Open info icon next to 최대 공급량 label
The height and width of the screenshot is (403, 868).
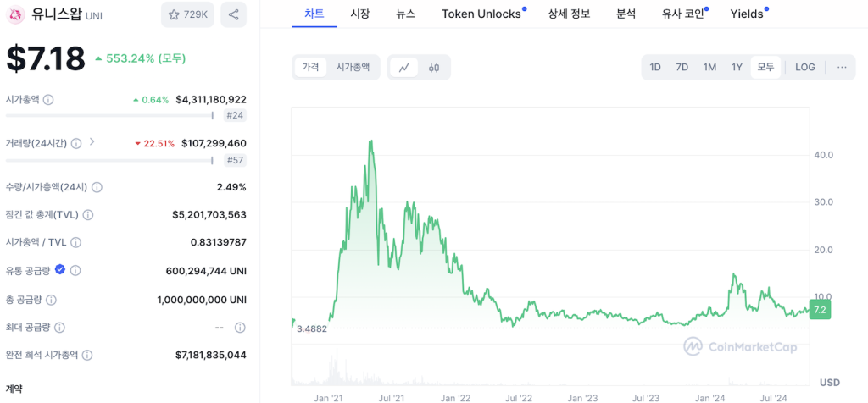(x=60, y=328)
